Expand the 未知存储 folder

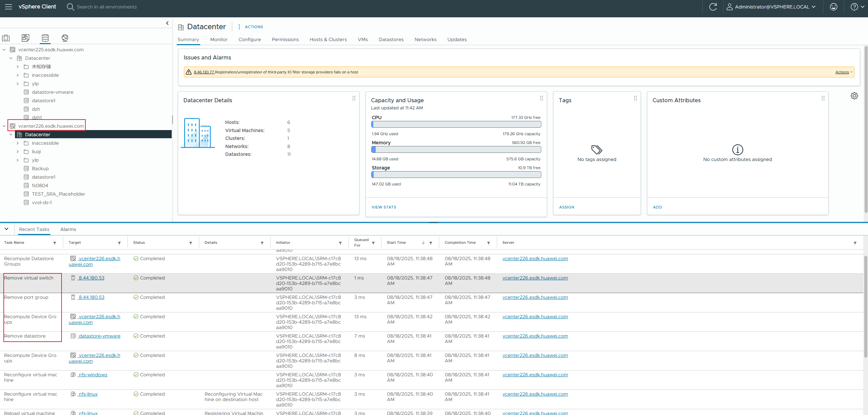tap(18, 67)
